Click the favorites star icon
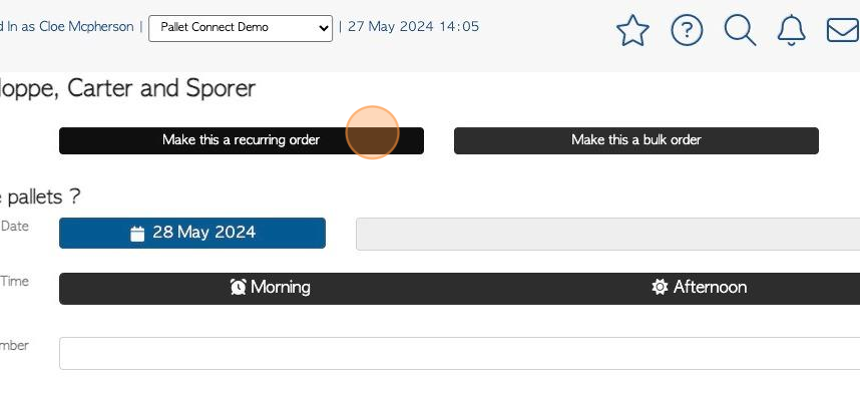The height and width of the screenshot is (398, 860). (633, 30)
